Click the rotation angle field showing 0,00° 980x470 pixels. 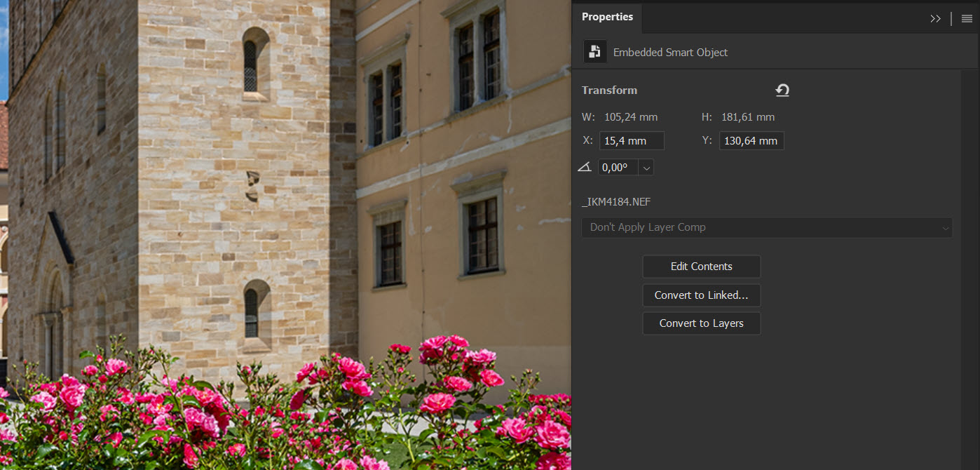click(618, 168)
